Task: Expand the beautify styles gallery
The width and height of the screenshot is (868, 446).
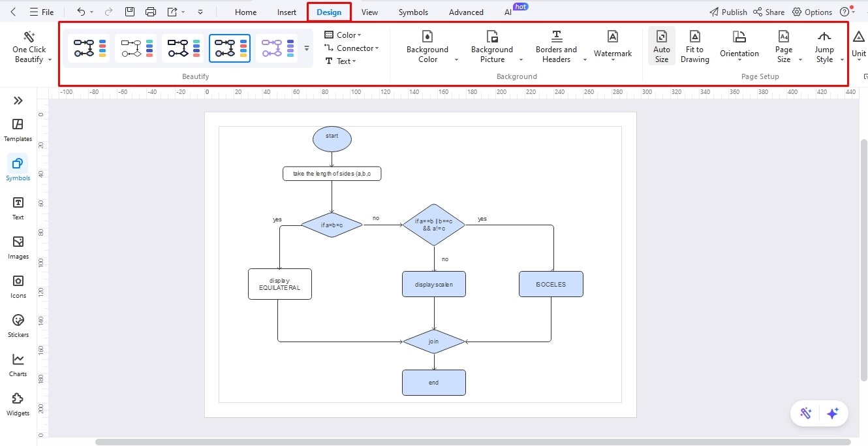Action: pos(307,48)
